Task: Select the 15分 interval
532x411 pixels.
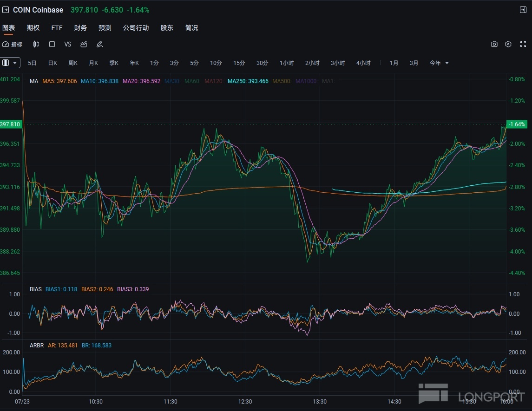Action: coord(239,63)
